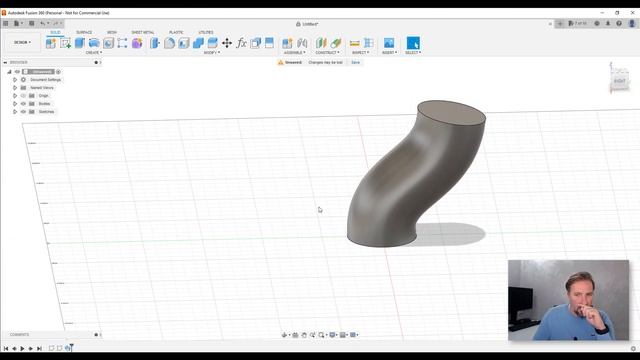Viewport: 640px width, 360px height.
Task: Select the Press Pull tool
Action: tap(155, 43)
